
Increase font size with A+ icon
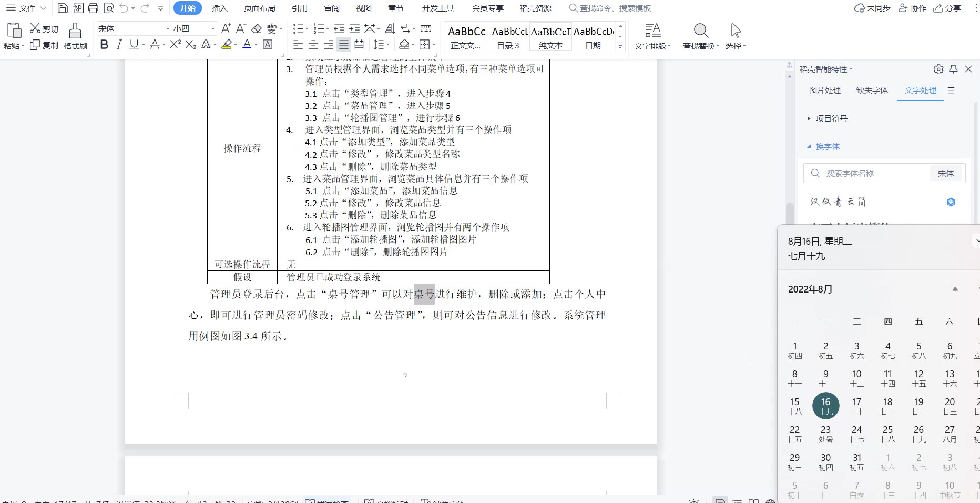point(226,28)
